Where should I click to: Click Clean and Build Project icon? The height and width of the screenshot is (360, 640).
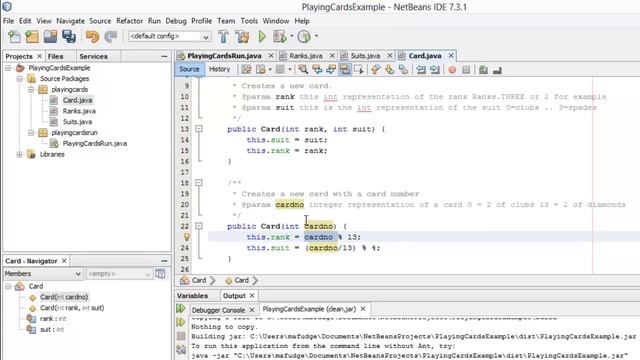coord(242,37)
